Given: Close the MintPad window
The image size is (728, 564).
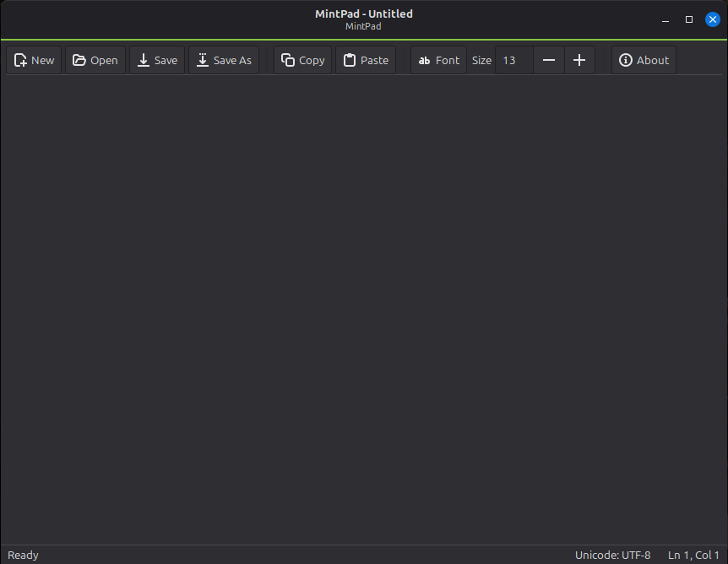Looking at the screenshot, I should point(713,19).
